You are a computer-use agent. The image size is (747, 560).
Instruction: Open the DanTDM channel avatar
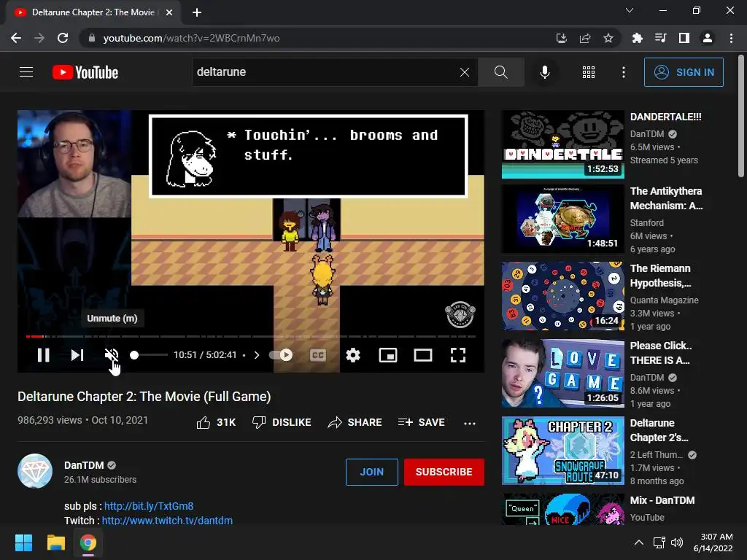pyautogui.click(x=35, y=471)
